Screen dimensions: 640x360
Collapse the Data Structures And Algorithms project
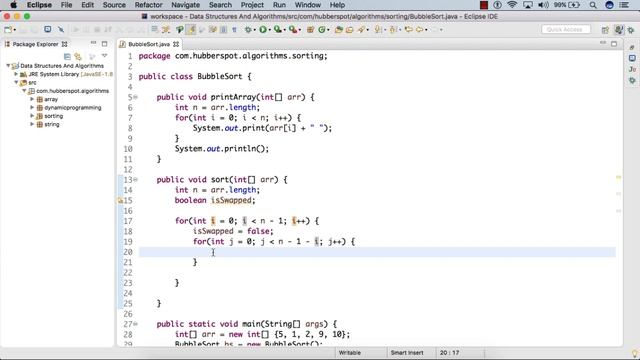click(x=8, y=66)
